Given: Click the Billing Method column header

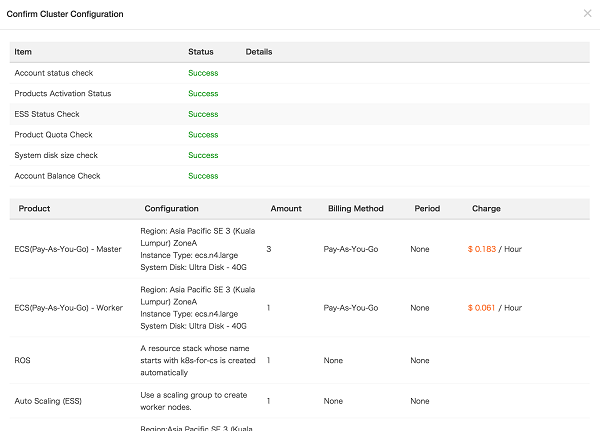Looking at the screenshot, I should point(355,209).
